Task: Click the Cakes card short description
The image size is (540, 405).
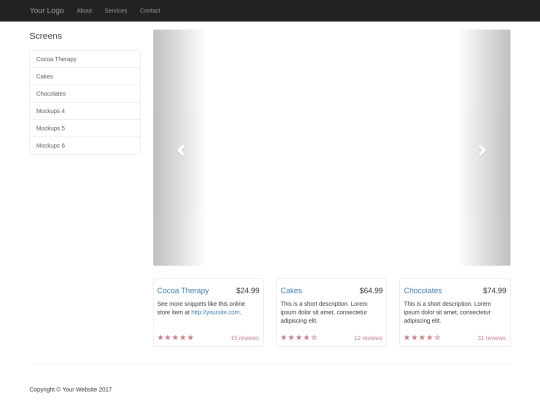Action: (x=324, y=312)
